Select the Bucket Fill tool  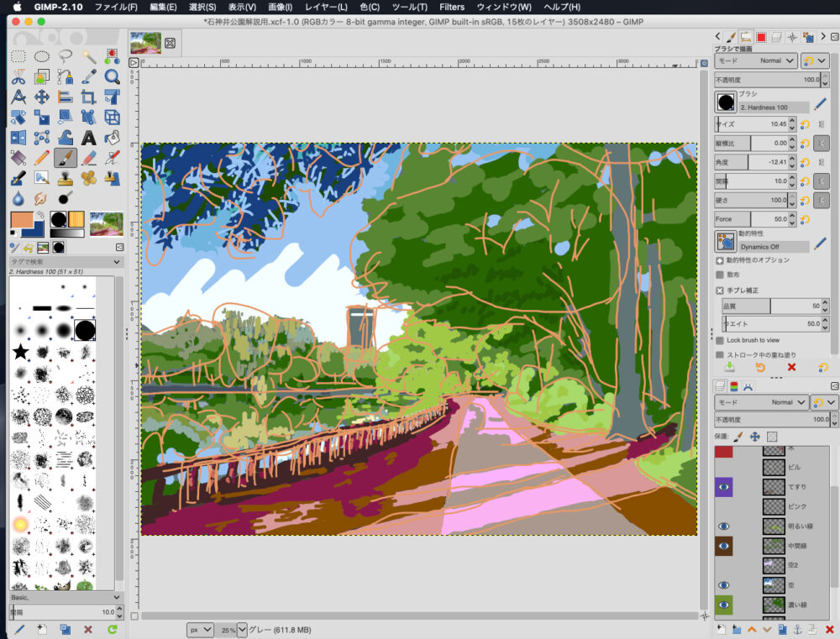click(x=113, y=138)
